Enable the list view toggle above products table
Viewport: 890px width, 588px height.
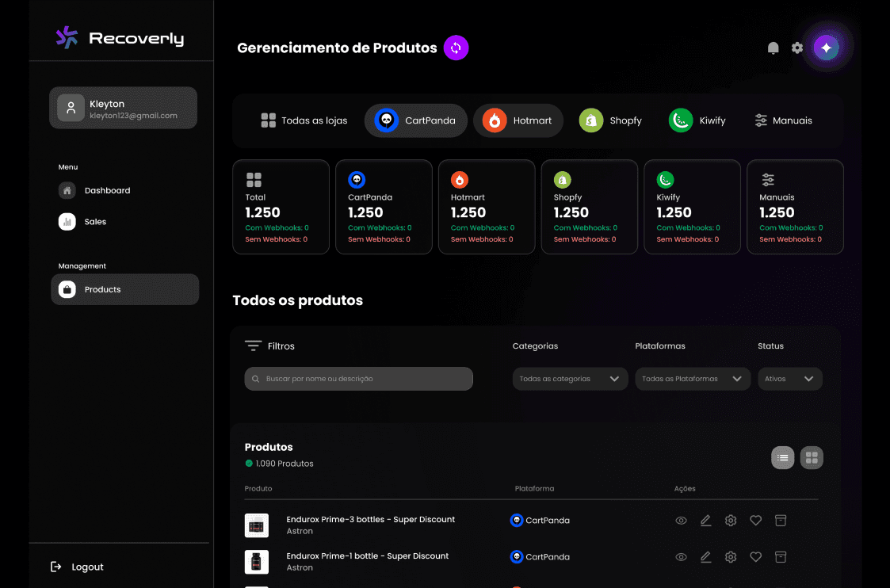782,457
